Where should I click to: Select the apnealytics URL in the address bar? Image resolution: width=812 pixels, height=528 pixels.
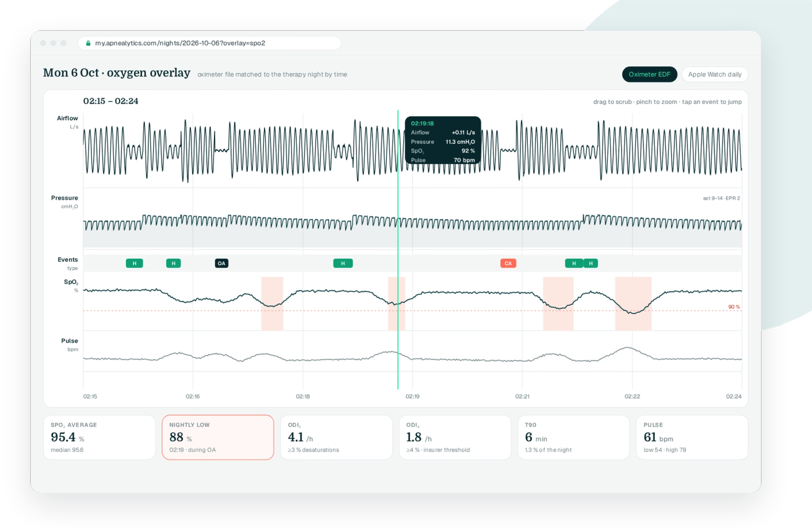pyautogui.click(x=180, y=43)
